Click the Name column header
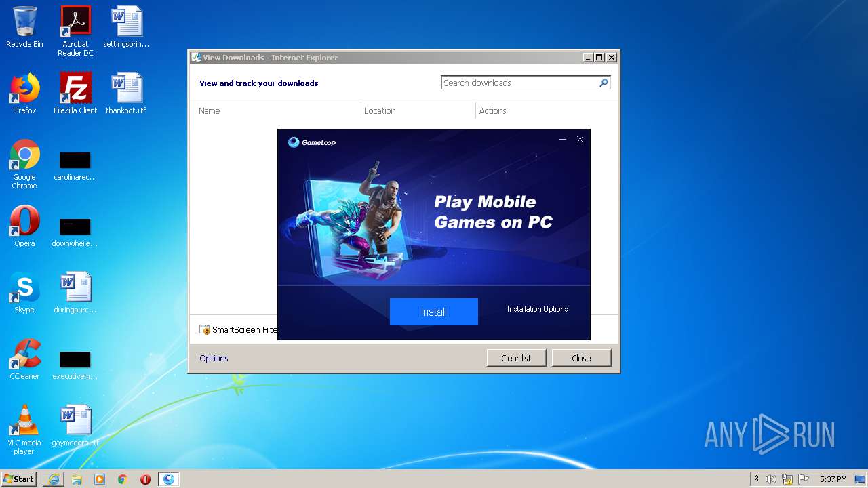 (x=210, y=111)
